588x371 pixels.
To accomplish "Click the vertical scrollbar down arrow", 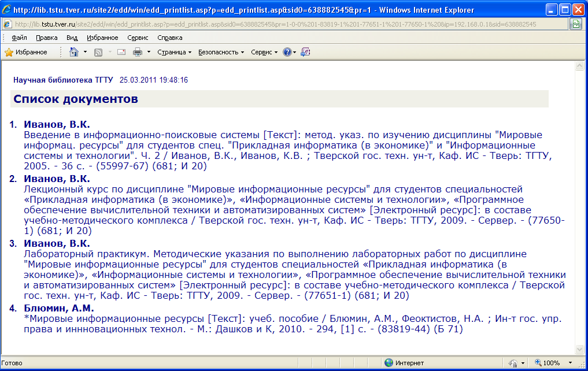I will point(579,350).
